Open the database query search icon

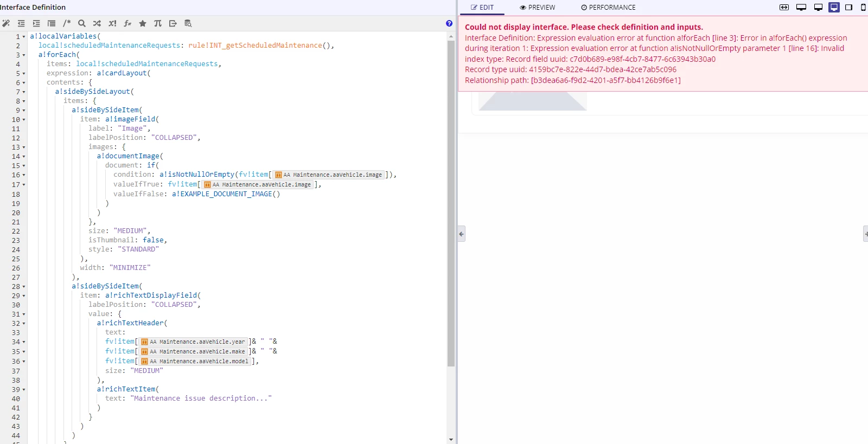[188, 23]
